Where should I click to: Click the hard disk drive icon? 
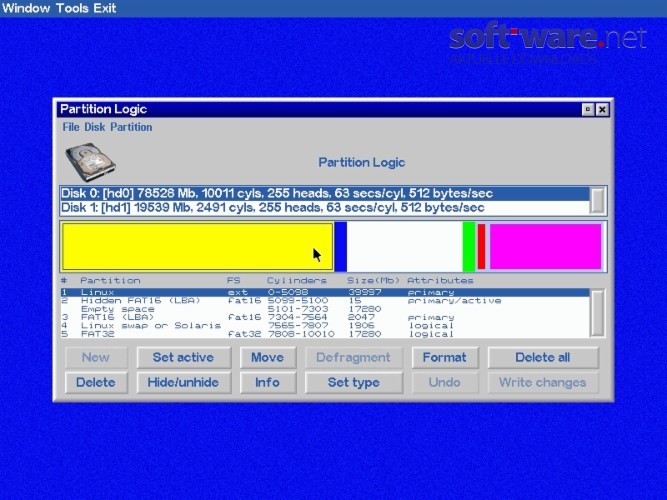point(91,162)
